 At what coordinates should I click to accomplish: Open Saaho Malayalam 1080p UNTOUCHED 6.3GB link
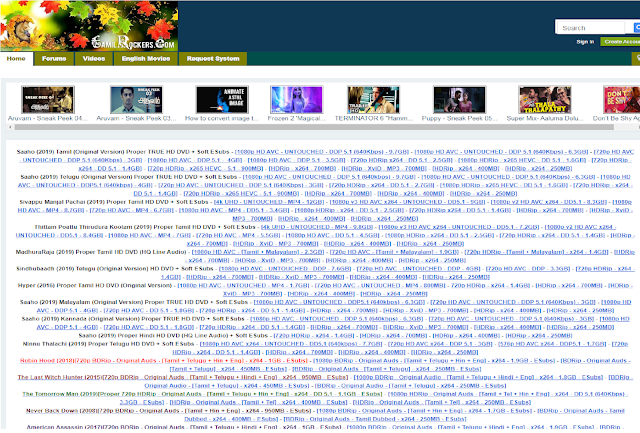(339, 302)
